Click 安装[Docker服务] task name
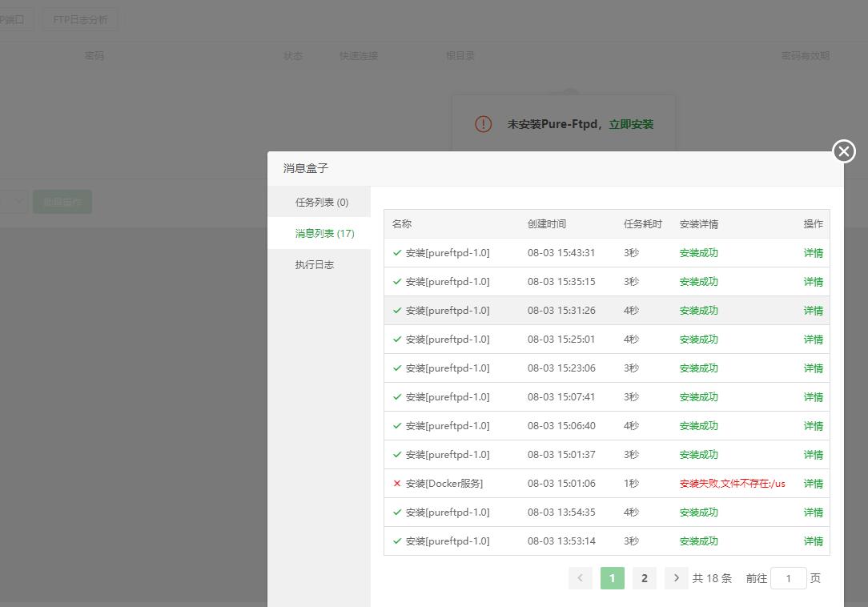This screenshot has width=868, height=607. (x=444, y=484)
